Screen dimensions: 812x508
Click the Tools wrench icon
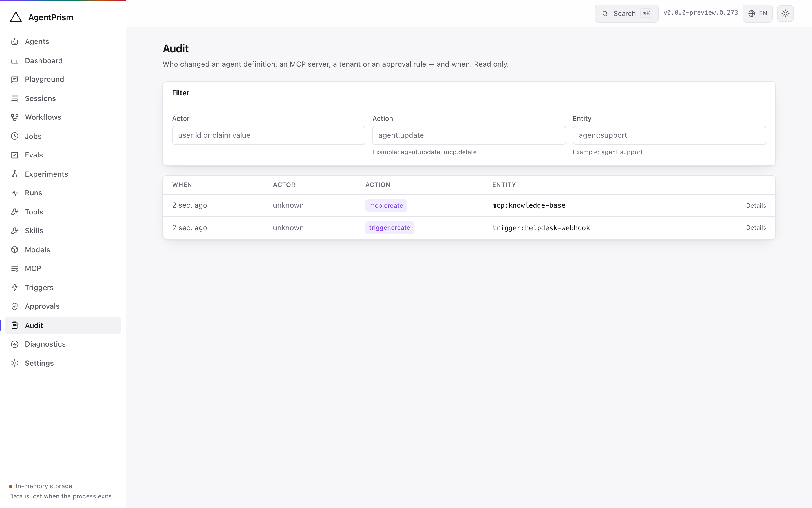pos(15,212)
